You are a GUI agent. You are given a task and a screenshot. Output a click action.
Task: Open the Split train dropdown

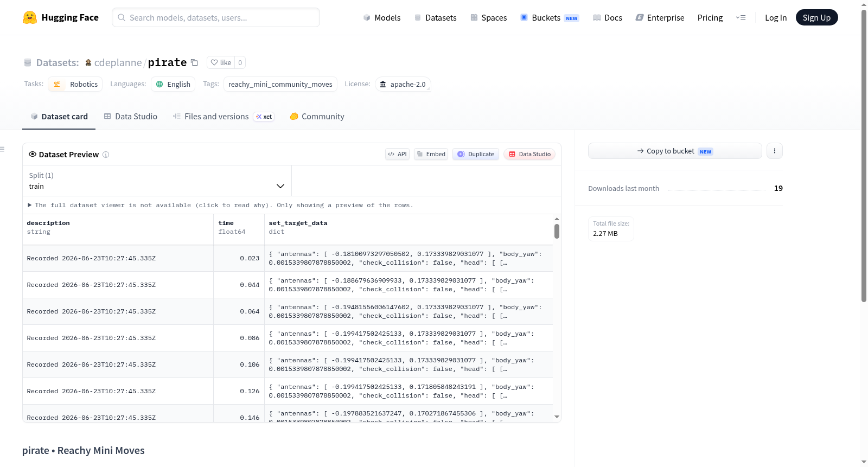pyautogui.click(x=157, y=181)
